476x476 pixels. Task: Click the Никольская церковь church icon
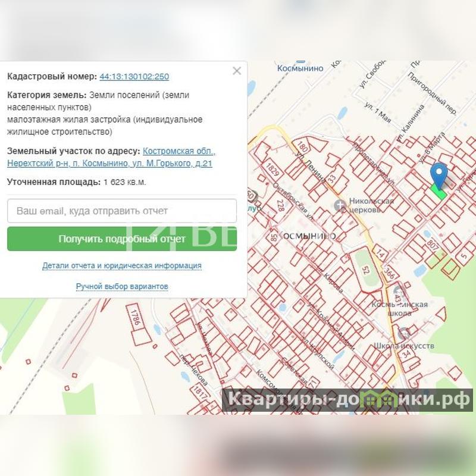[340, 205]
